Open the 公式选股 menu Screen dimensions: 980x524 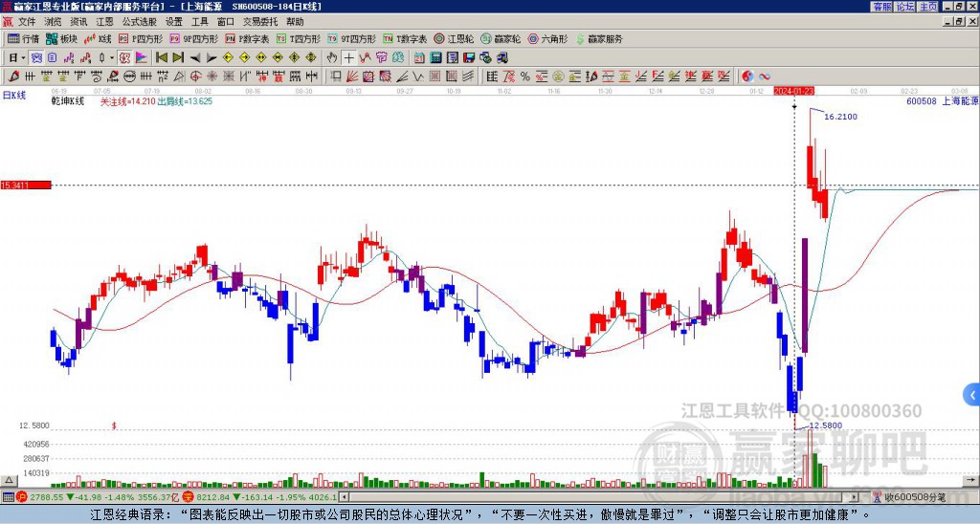140,22
